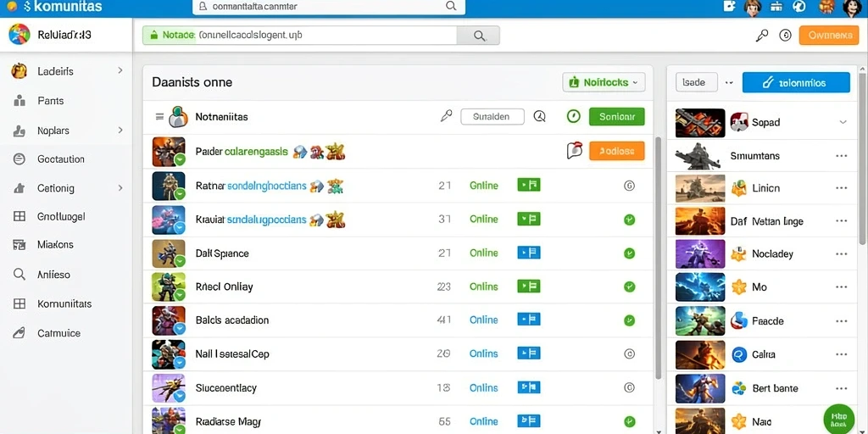Screen dimensions: 868x434
Task: Expand the Ladeiris sidebar chevron
Action: click(120, 71)
